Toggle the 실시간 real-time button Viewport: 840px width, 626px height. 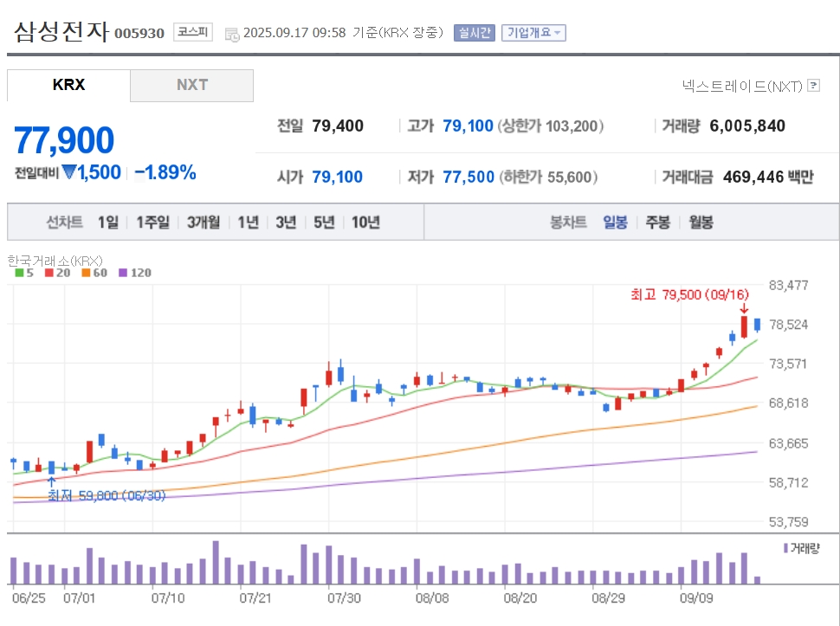click(x=474, y=33)
